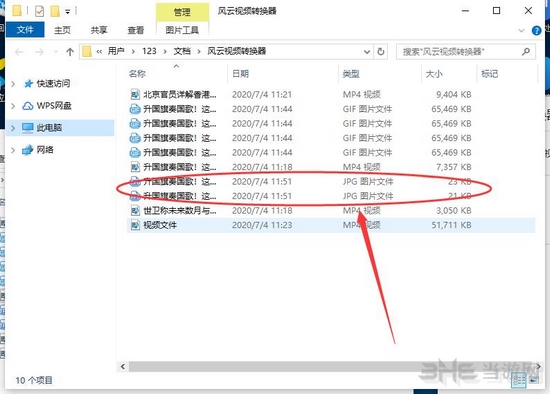Expand the ribbon with chevron
Image resolution: width=550 pixels, height=394 pixels.
521,31
